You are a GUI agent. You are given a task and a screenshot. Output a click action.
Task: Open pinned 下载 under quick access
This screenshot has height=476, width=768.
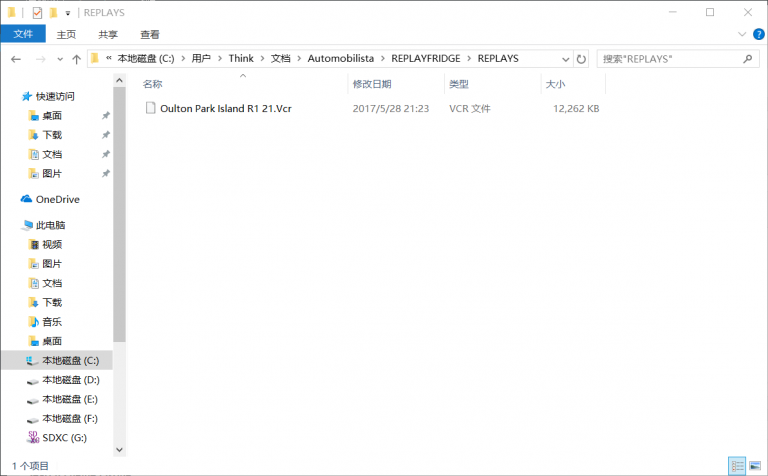click(x=52, y=135)
